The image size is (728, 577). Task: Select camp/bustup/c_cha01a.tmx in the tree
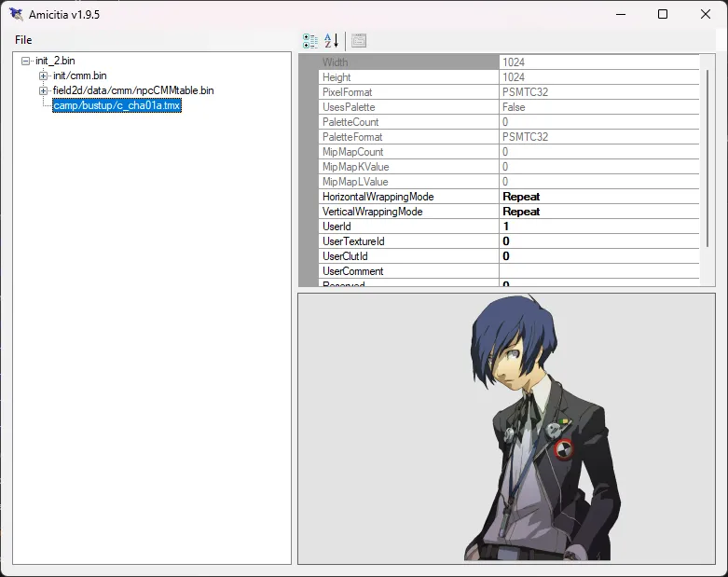point(117,105)
